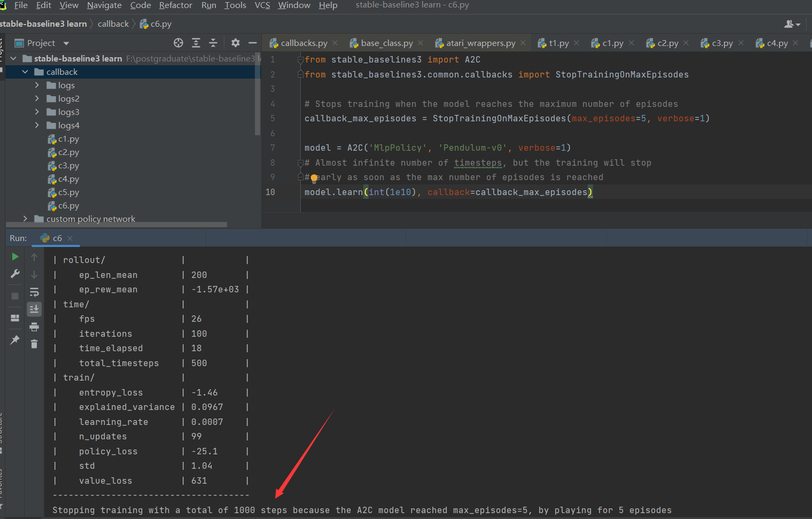Clear all console output using the trash icon
Image resolution: width=812 pixels, height=519 pixels.
(34, 344)
